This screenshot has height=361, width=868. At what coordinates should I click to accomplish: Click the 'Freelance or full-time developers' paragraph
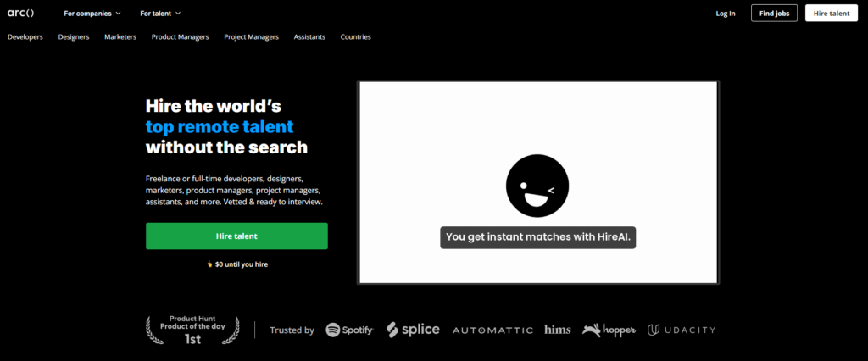click(234, 191)
